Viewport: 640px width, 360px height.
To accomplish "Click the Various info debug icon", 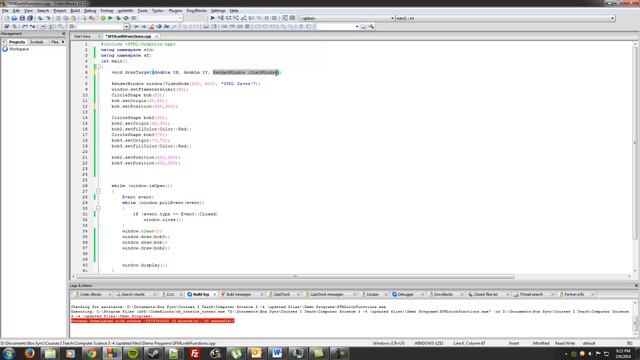I will coord(292,18).
